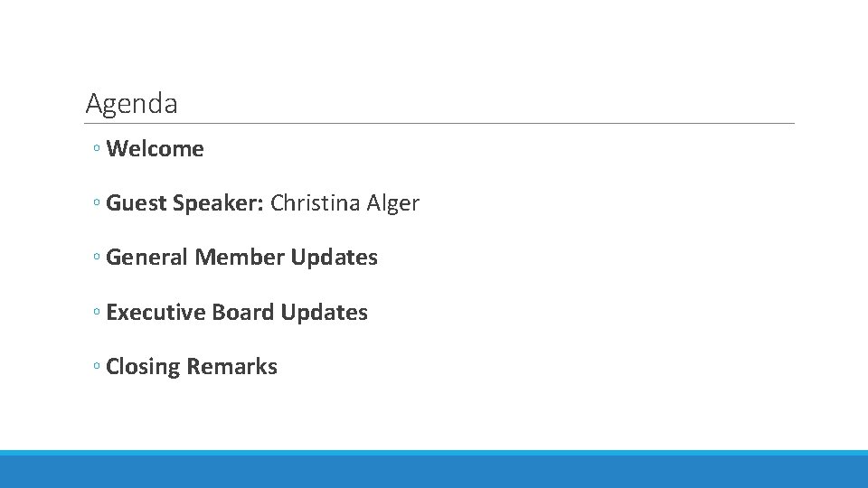Click the horizontal rule under Agenda title
This screenshot has width=868, height=488.
tap(439, 124)
